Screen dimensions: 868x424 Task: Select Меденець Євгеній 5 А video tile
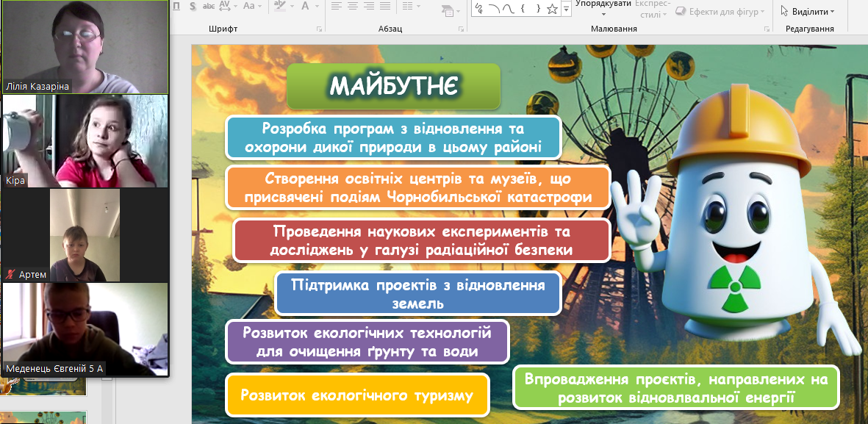tap(85, 329)
